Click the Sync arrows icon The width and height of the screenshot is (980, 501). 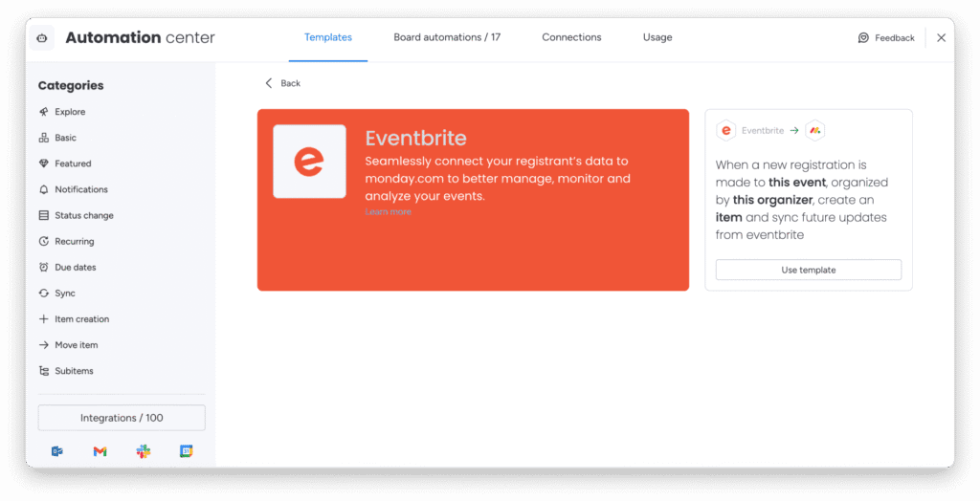44,293
